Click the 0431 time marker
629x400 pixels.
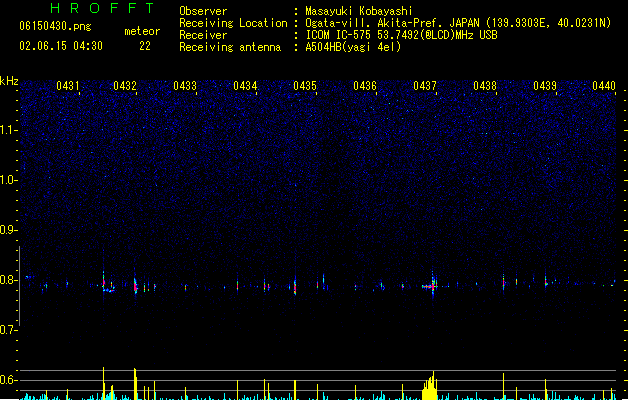pyautogui.click(x=67, y=86)
